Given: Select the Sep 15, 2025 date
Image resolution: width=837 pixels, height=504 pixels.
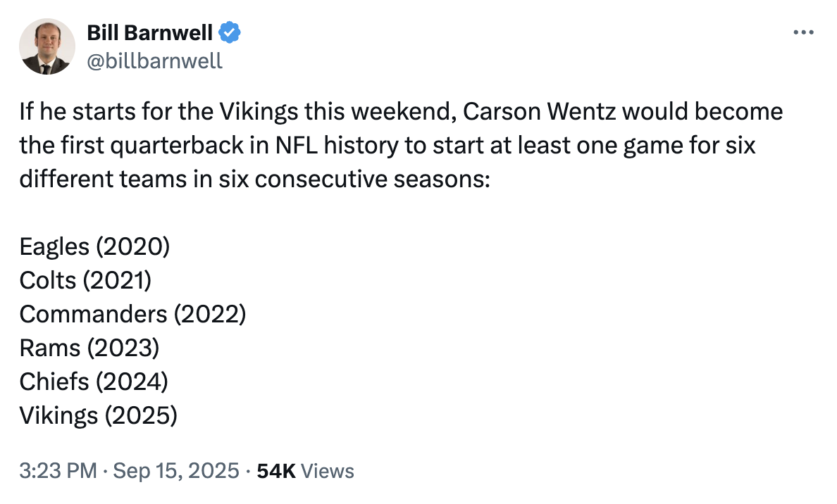Looking at the screenshot, I should click(176, 471).
